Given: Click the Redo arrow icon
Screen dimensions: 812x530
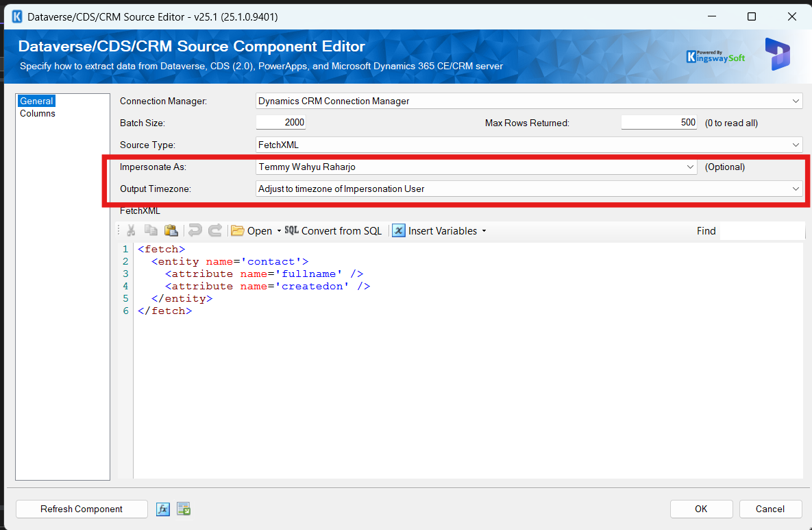Looking at the screenshot, I should pos(215,230).
